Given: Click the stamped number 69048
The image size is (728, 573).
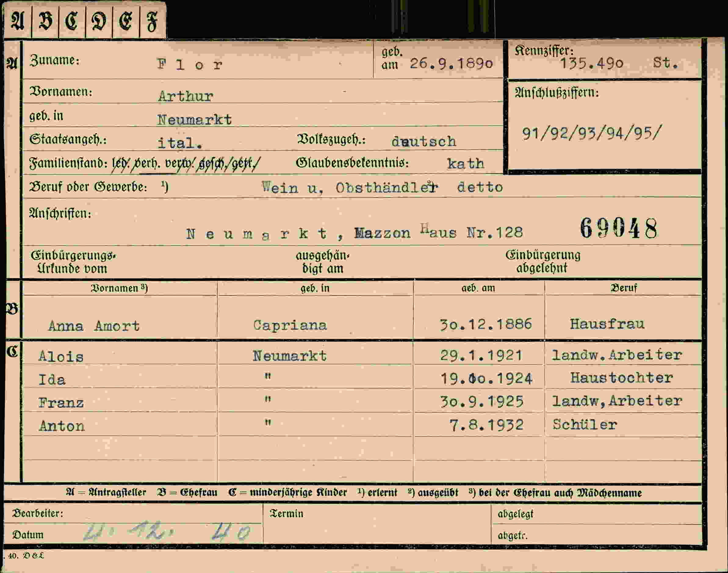Looking at the screenshot, I should [x=619, y=229].
